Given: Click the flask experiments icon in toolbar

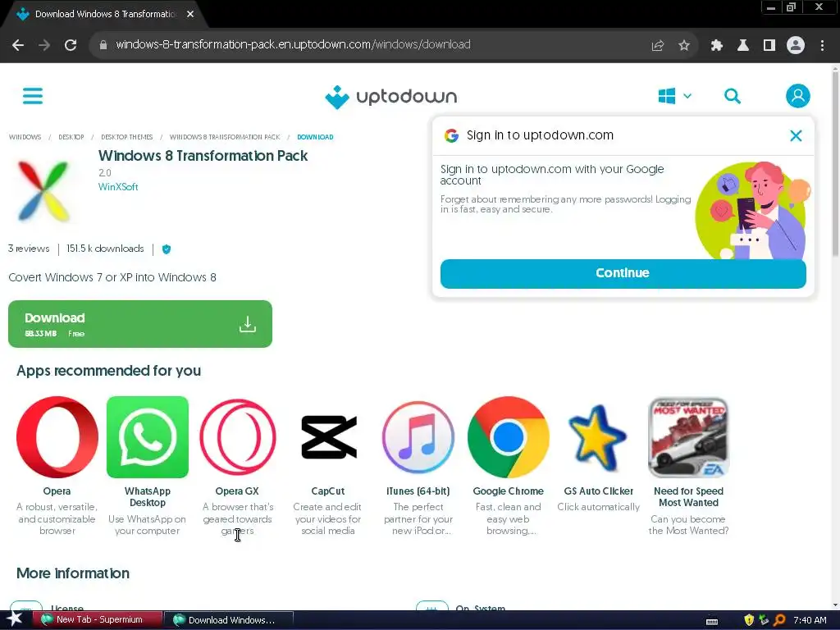Looking at the screenshot, I should pyautogui.click(x=743, y=46).
